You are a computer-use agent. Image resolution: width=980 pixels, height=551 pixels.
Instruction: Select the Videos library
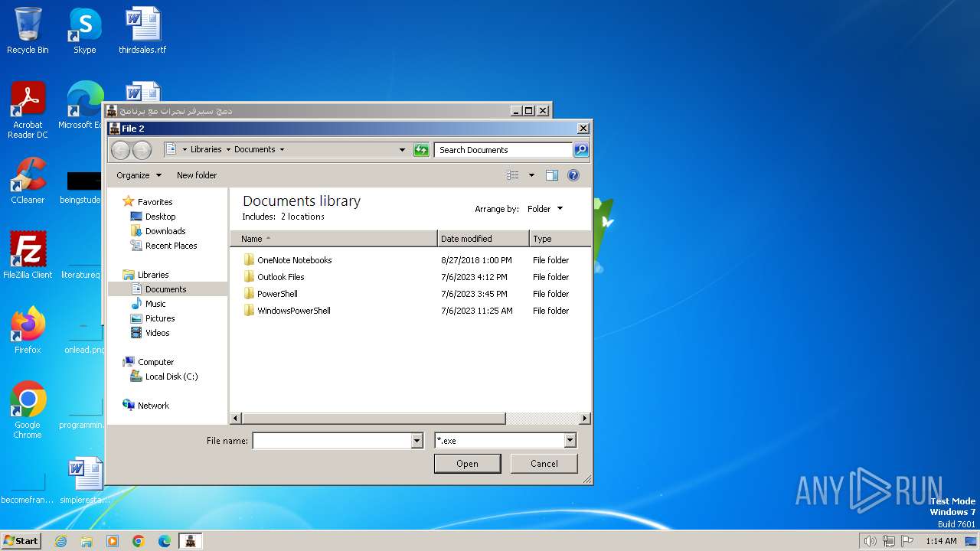point(150,333)
